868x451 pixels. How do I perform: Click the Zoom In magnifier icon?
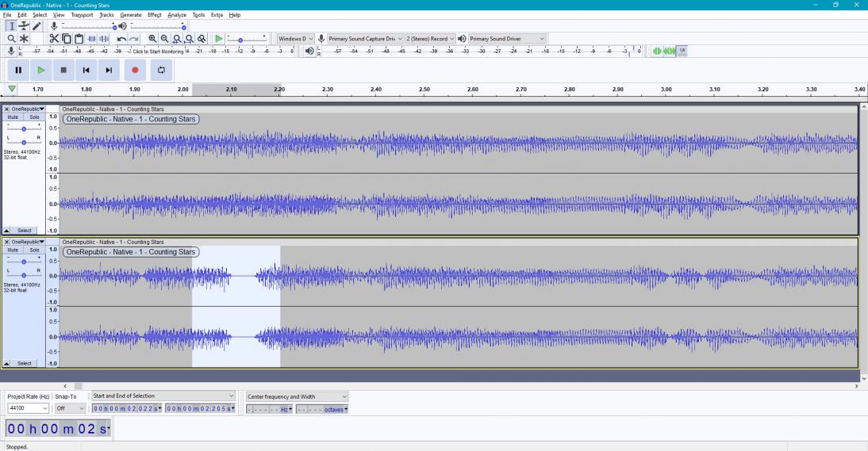click(152, 38)
